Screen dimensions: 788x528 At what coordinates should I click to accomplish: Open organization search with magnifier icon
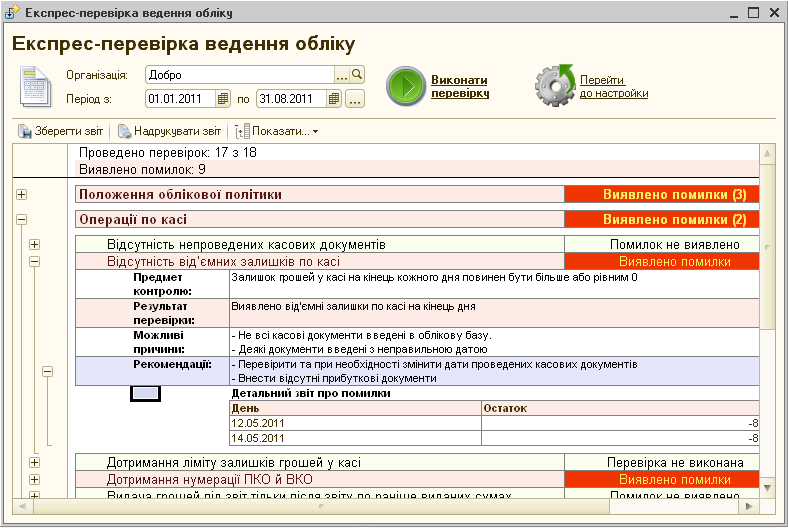click(357, 75)
